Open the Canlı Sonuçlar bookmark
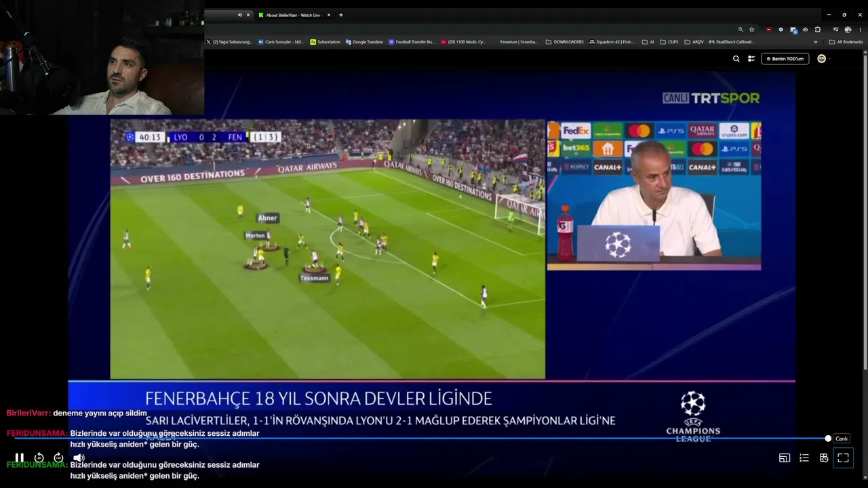Viewport: 868px width, 488px height. (281, 42)
